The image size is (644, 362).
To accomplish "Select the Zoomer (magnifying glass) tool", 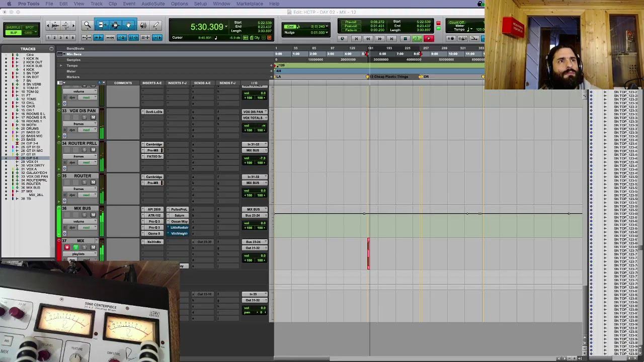I will (87, 25).
